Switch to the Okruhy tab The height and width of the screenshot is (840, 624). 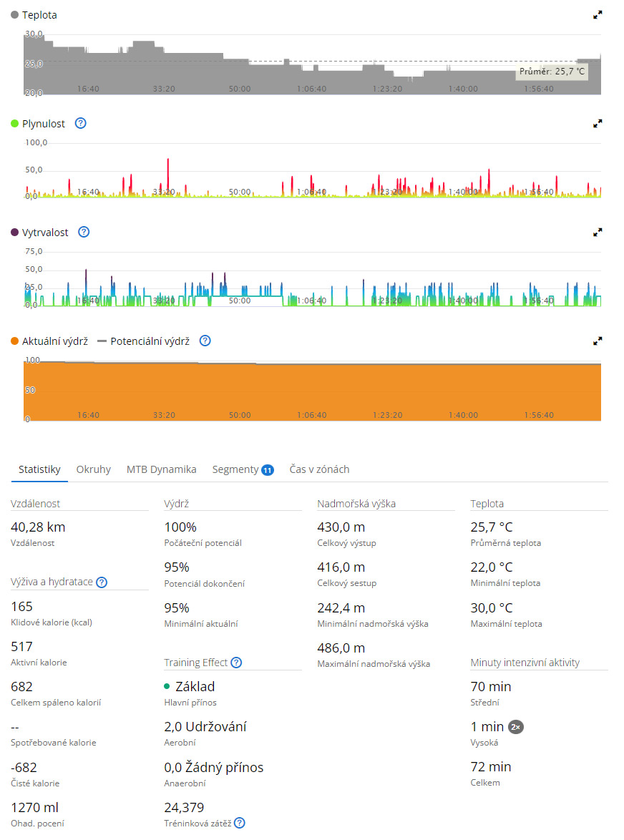click(x=93, y=469)
